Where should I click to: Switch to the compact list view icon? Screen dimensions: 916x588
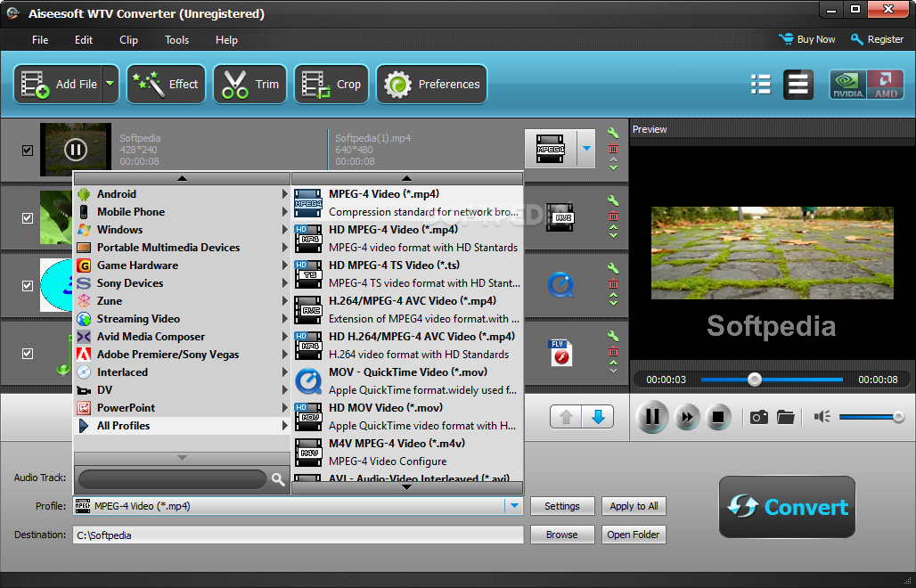coord(798,84)
